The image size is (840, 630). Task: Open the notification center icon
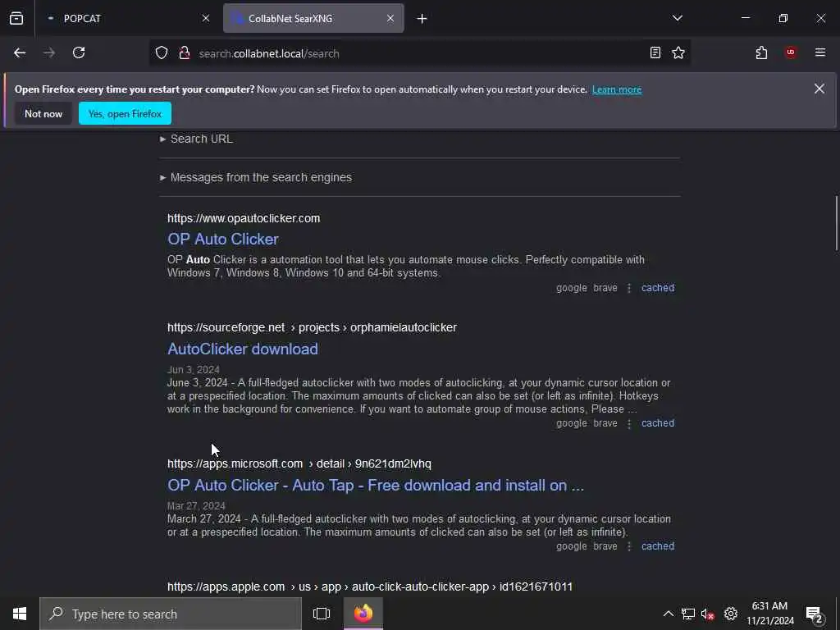(x=815, y=614)
